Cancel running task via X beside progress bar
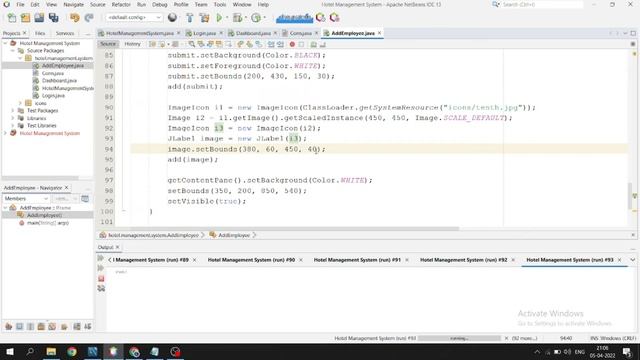Viewport: 640px width, 360px height. (x=507, y=338)
